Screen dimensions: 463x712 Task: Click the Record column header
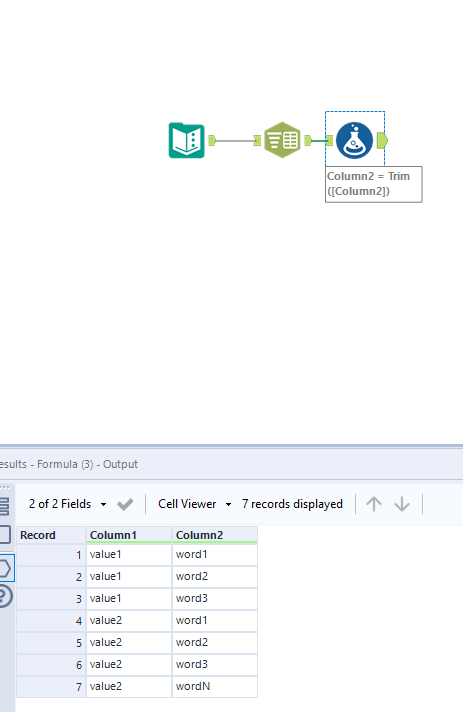click(x=51, y=535)
